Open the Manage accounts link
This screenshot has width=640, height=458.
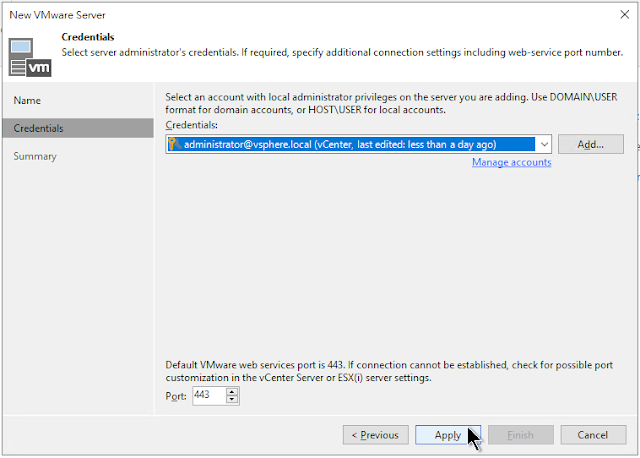pos(511,162)
